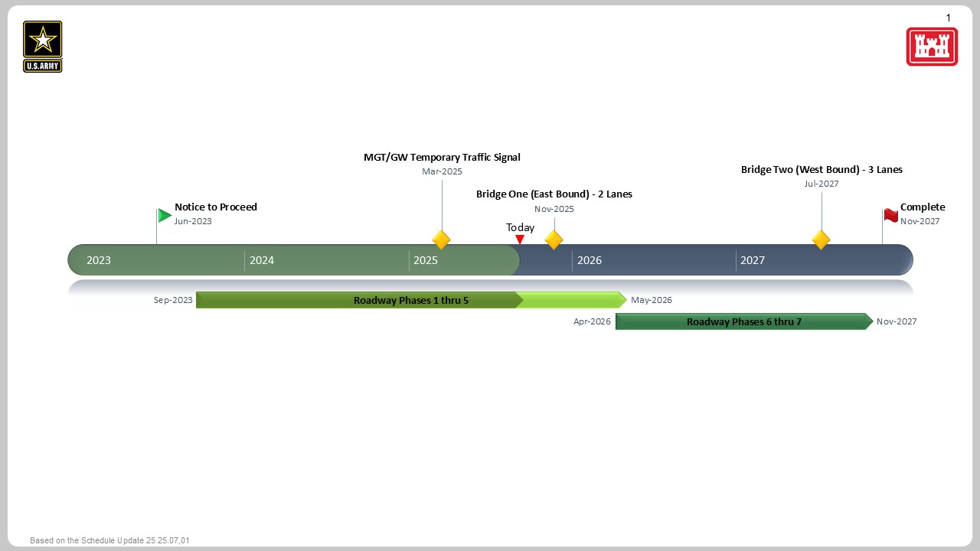
Task: Click the Mar-2025 traffic signal diamond milestone
Action: coord(441,240)
